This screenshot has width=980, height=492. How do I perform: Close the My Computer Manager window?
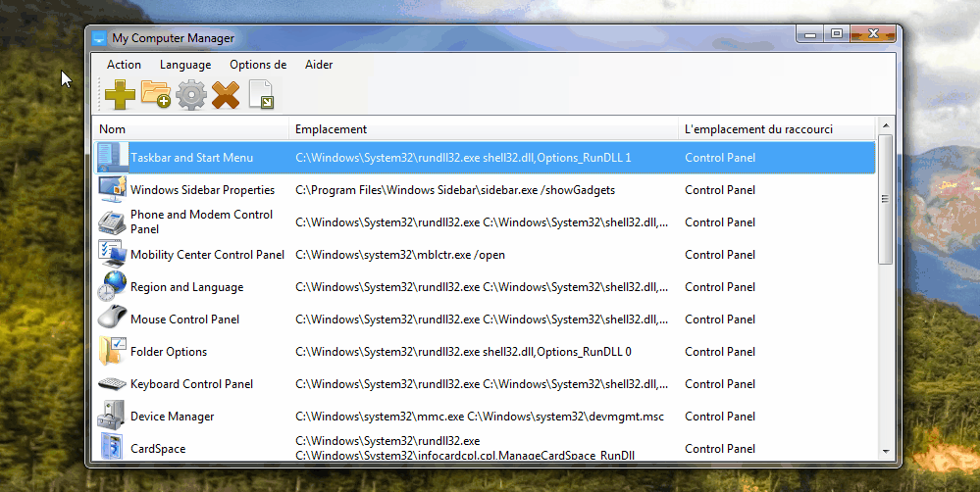873,34
